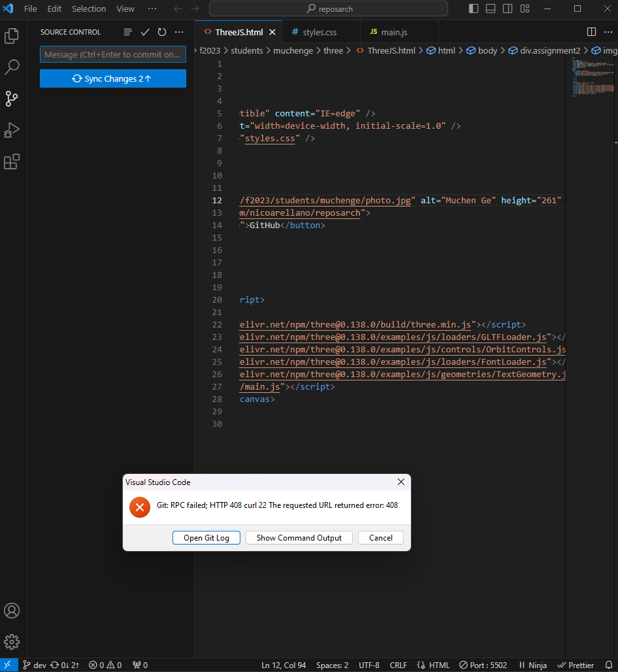Click the minimap thumbnail on the right
Viewport: 618px width, 672px height.
point(592,75)
